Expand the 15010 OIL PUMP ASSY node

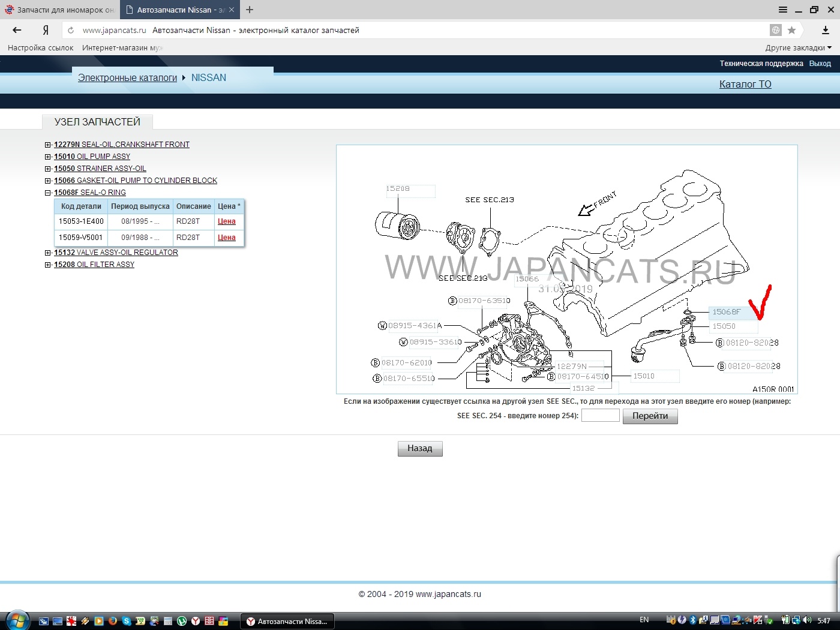(48, 157)
